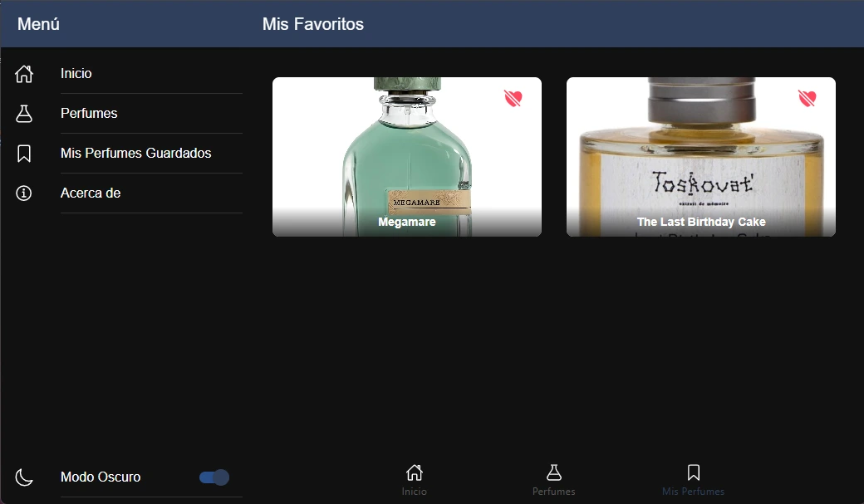Image resolution: width=864 pixels, height=504 pixels.
Task: Remove The Last Birthday Cake from favorites
Action: (807, 98)
